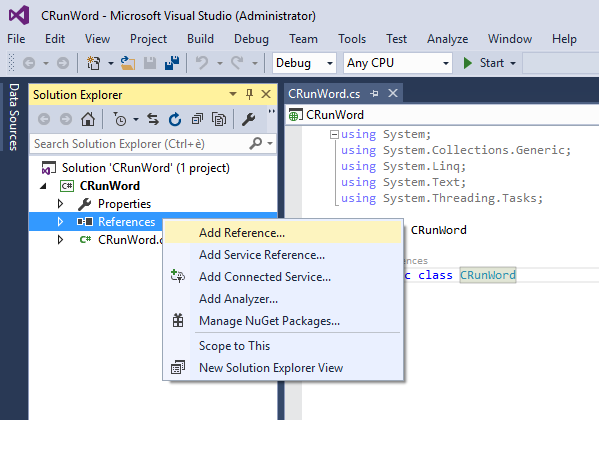Screen dimensions: 601x450
Task: Click the Refresh icon in Solution Explorer
Action: click(175, 120)
